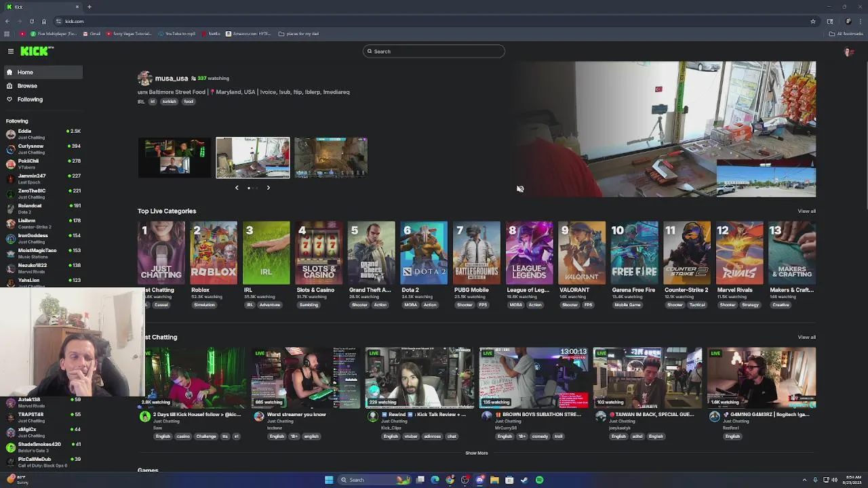Select the third featured stream thumbnail in the carousel
Viewport: 868px width, 488px height.
coord(331,158)
